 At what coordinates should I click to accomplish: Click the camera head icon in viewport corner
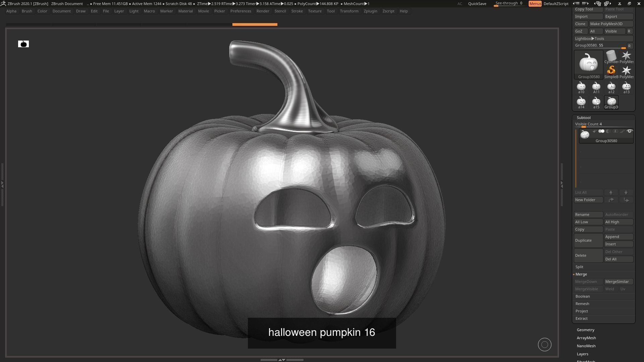pyautogui.click(x=23, y=44)
